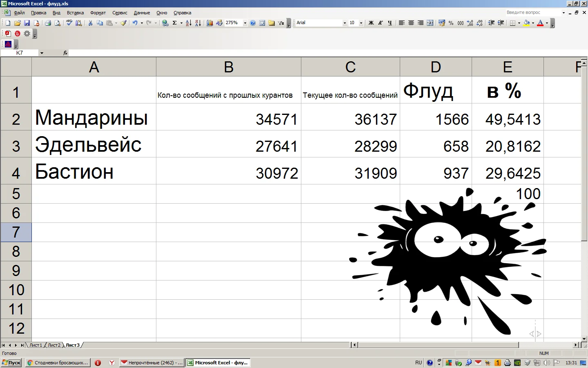Expand the font size 10 dropdown

(x=361, y=23)
